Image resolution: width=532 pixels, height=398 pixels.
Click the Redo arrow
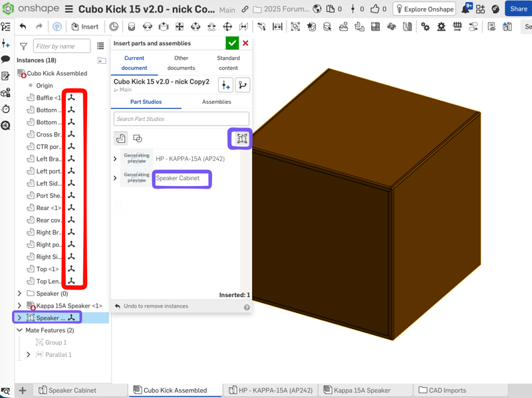click(39, 27)
